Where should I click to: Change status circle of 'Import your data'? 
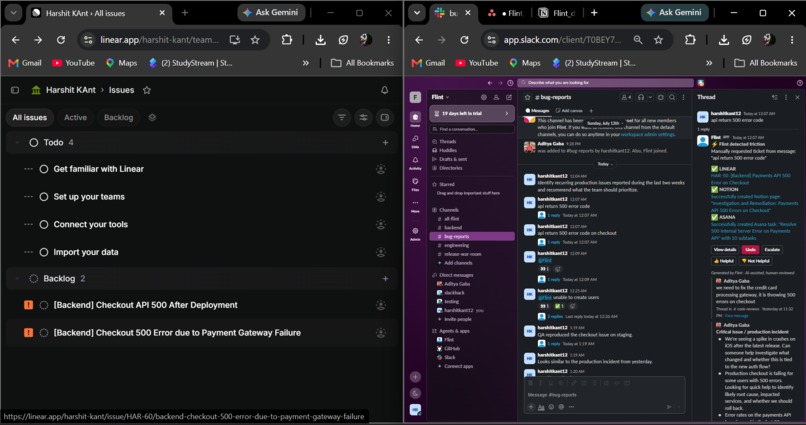coord(44,252)
